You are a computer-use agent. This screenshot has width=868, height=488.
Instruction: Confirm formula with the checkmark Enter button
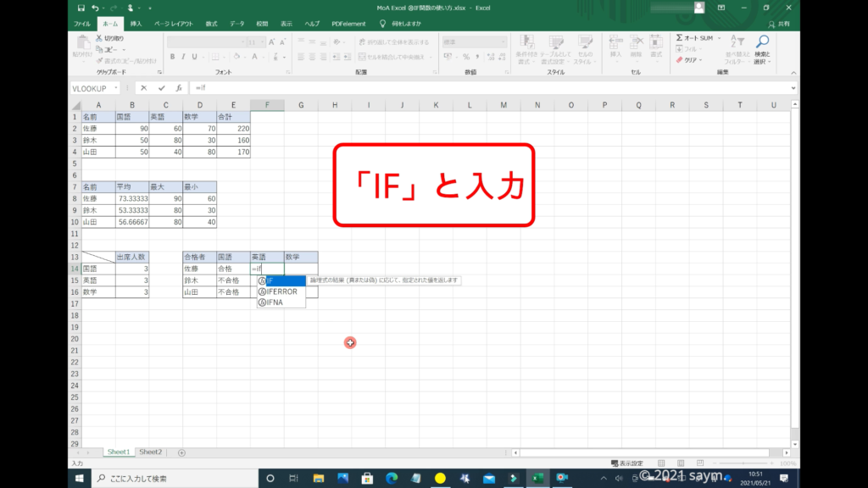(160, 87)
